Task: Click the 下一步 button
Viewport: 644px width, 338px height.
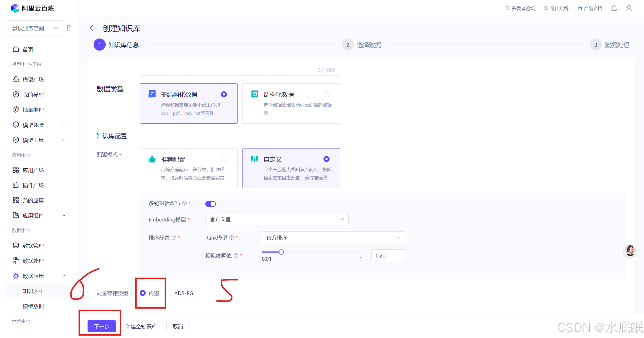Action: click(x=102, y=326)
